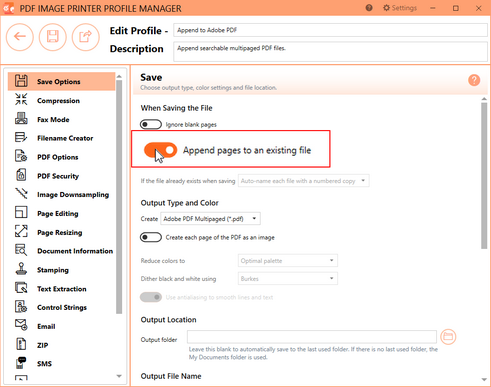Screen dimensions: 491x387
Task: Click the Email envelope icon
Action: coord(21,325)
